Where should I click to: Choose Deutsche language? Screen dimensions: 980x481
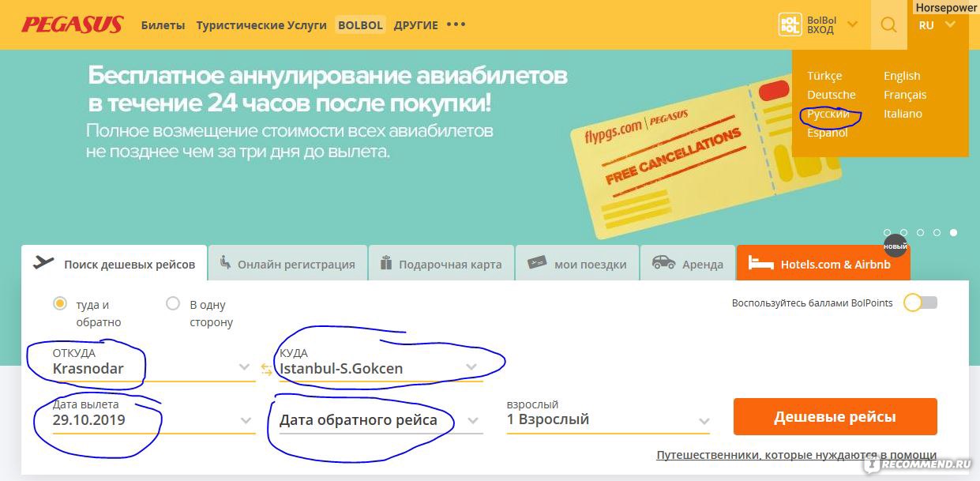click(x=831, y=95)
